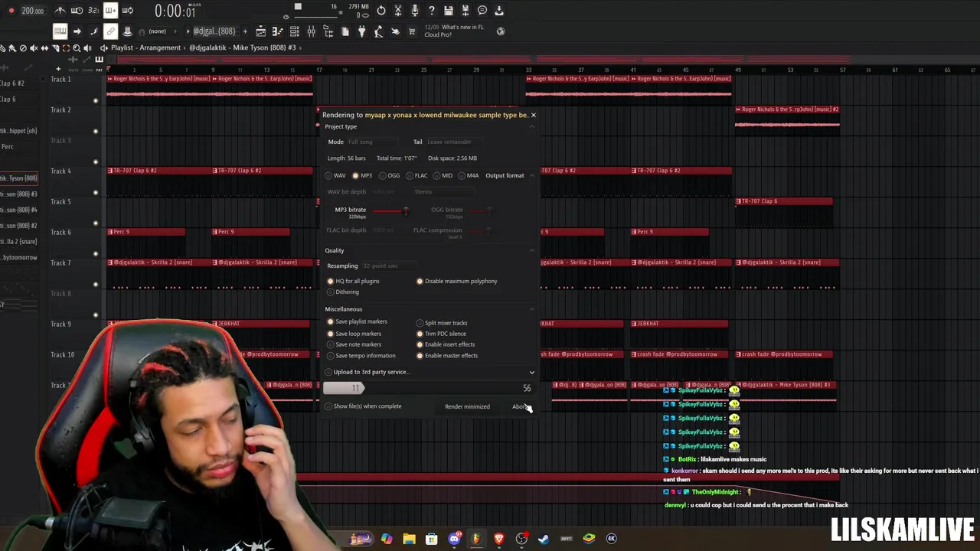Collapse the Output format section

[532, 175]
